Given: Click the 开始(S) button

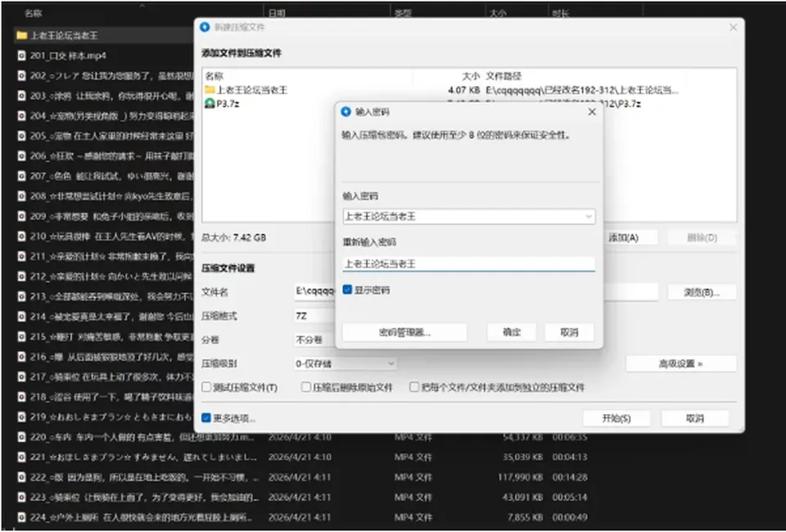Looking at the screenshot, I should 617,418.
